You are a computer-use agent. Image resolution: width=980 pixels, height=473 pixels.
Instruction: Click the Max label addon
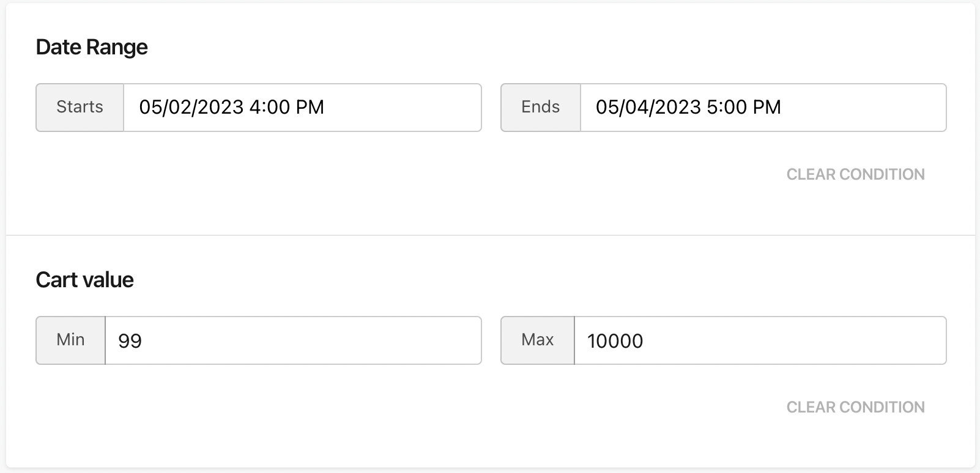pos(538,340)
